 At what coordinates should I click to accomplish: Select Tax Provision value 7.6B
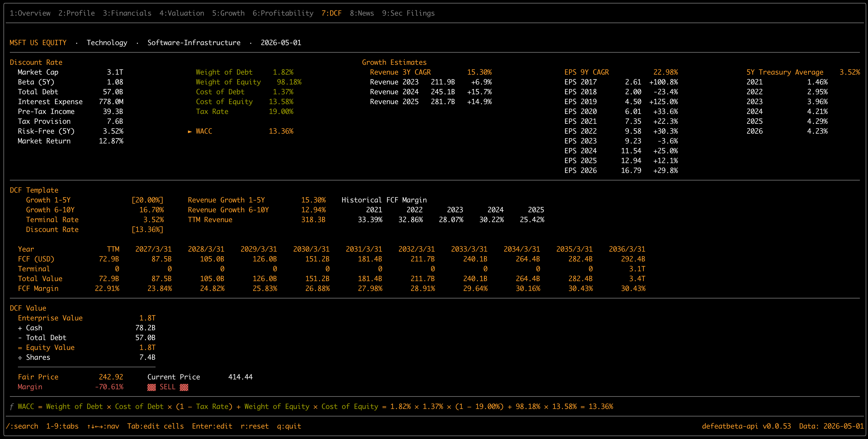[115, 121]
